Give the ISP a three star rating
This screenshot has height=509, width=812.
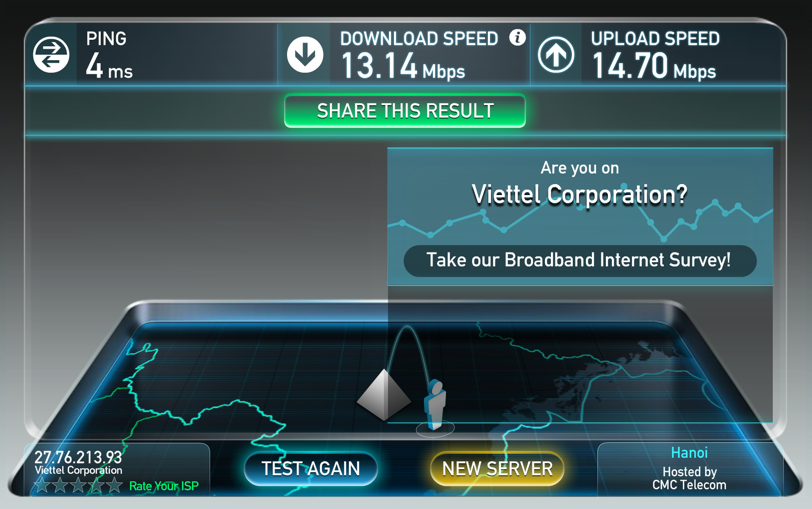[x=78, y=485]
